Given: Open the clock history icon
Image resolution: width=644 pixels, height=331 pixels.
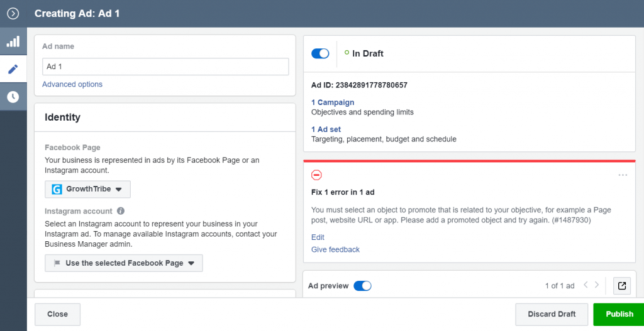Looking at the screenshot, I should click(x=13, y=97).
